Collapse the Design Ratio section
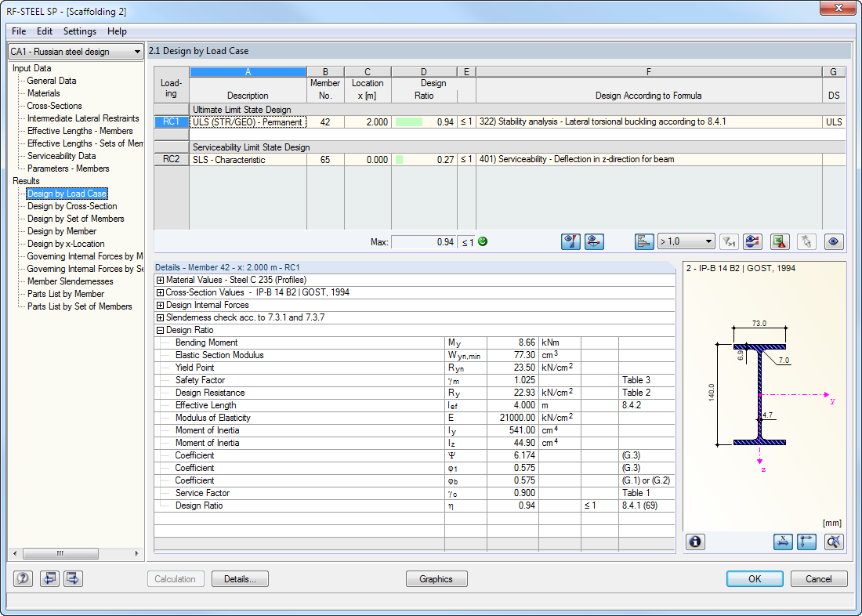Screen dimensions: 862x616 [160, 331]
